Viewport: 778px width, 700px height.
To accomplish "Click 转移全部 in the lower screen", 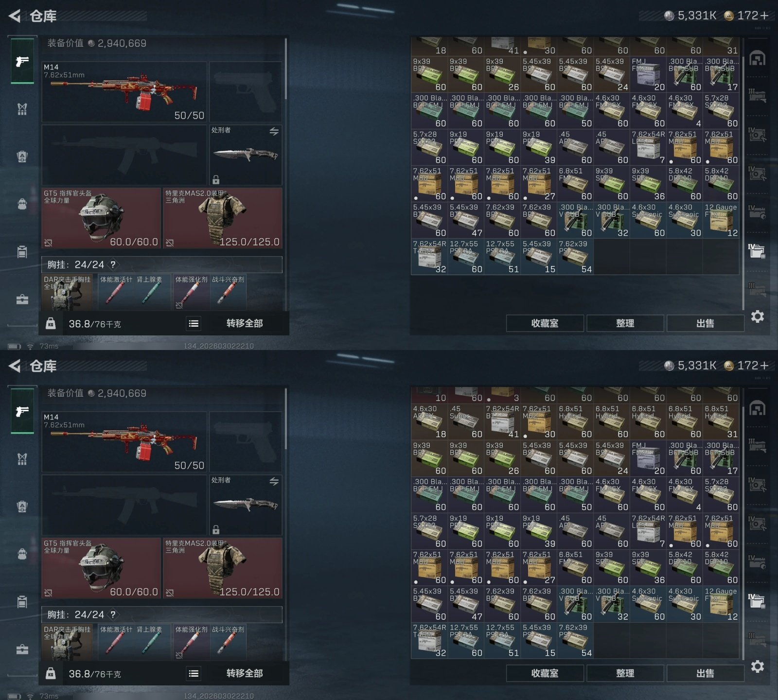I will pyautogui.click(x=245, y=673).
